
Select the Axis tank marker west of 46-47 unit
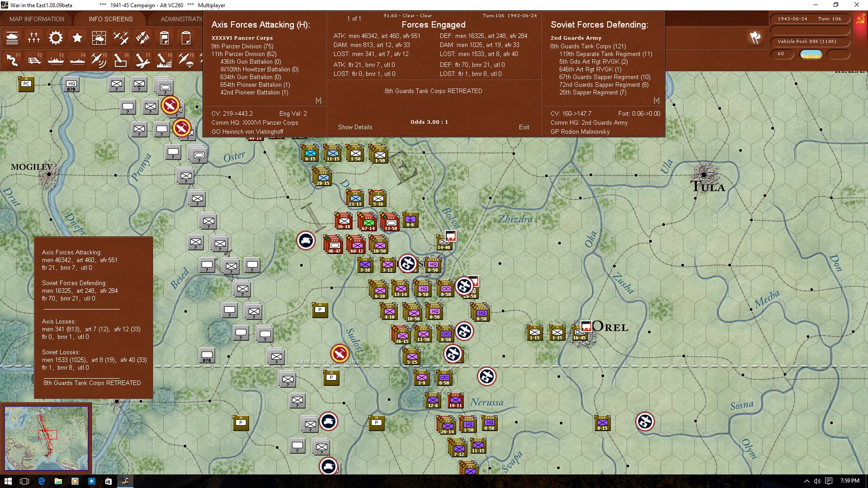click(x=306, y=240)
